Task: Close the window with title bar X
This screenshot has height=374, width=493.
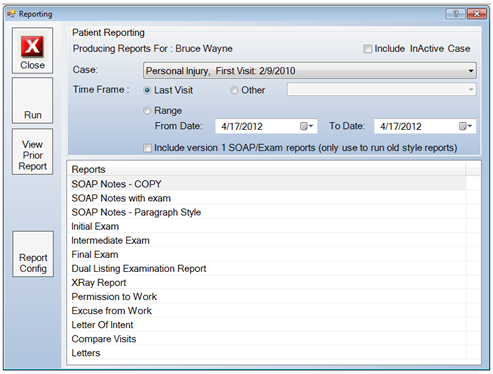Action: point(476,14)
